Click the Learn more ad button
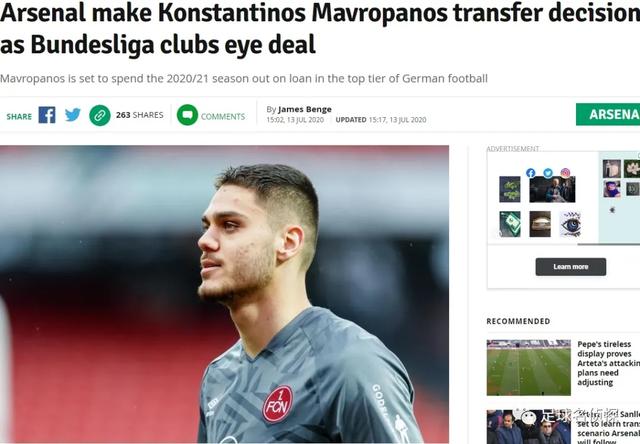This screenshot has width=640, height=444. click(571, 267)
